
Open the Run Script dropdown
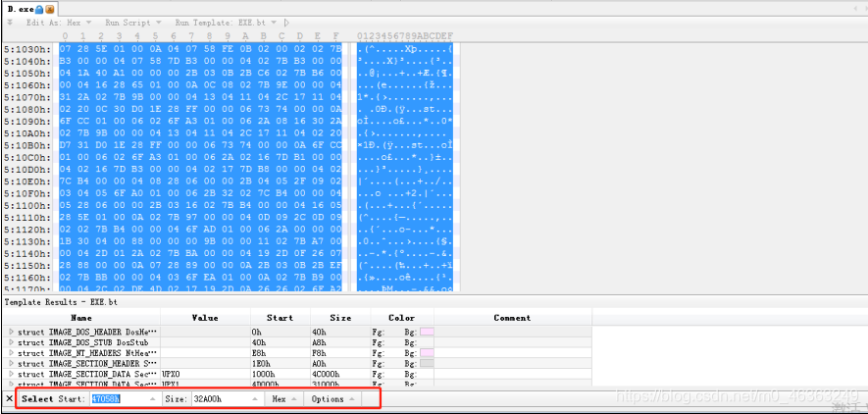click(132, 23)
